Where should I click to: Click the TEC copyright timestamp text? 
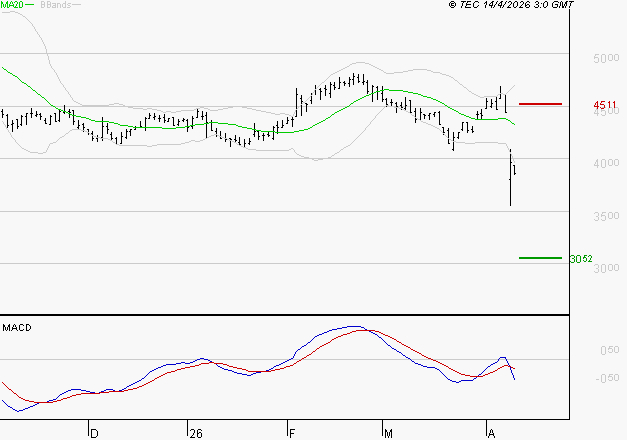tap(511, 5)
